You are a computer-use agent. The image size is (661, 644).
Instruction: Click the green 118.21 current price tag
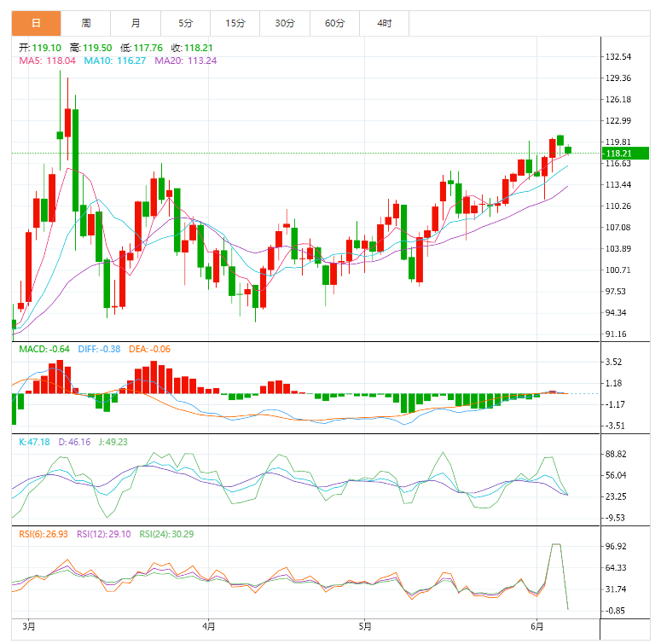625,154
